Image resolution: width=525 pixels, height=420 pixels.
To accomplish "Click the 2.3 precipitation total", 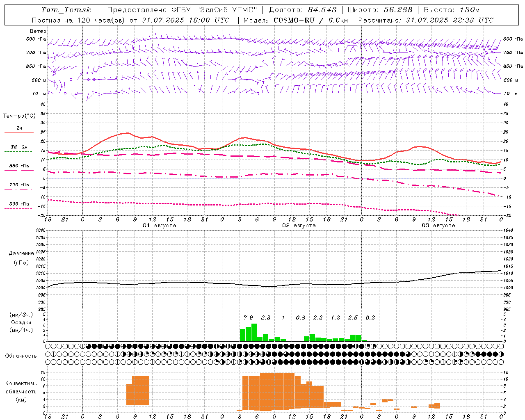I will point(266,317).
